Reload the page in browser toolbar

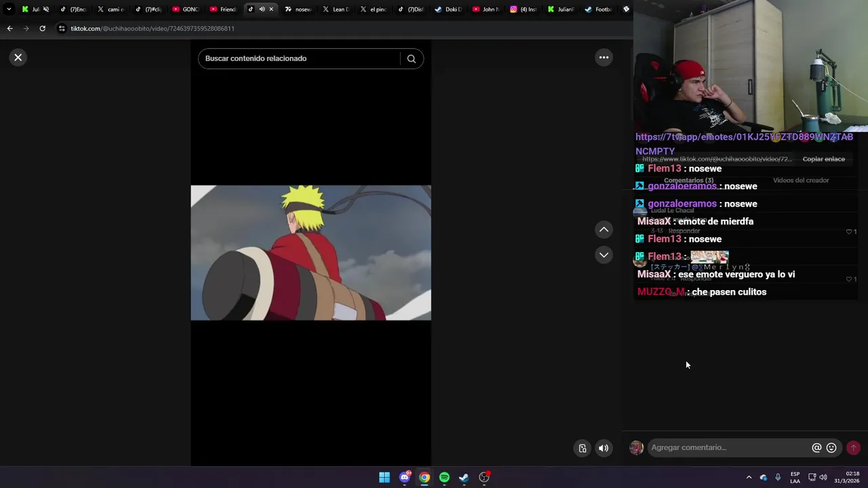coord(42,28)
